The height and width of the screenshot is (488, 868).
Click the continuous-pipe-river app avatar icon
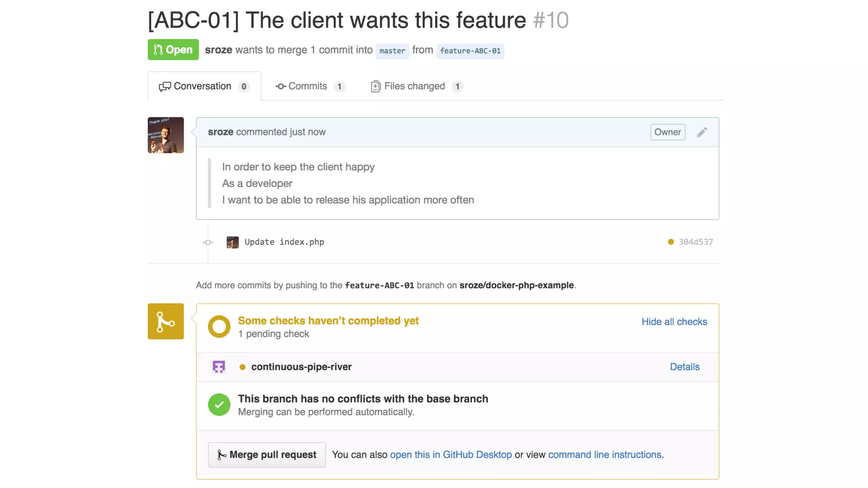coord(219,367)
